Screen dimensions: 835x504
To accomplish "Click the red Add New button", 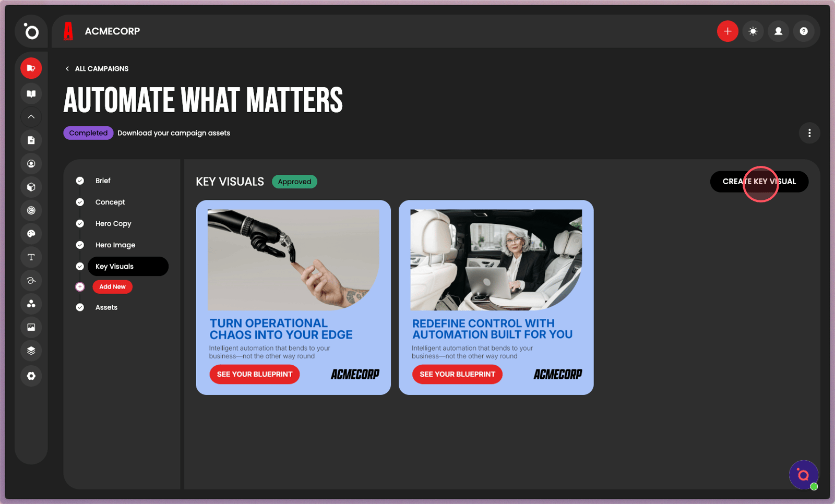I will (112, 287).
